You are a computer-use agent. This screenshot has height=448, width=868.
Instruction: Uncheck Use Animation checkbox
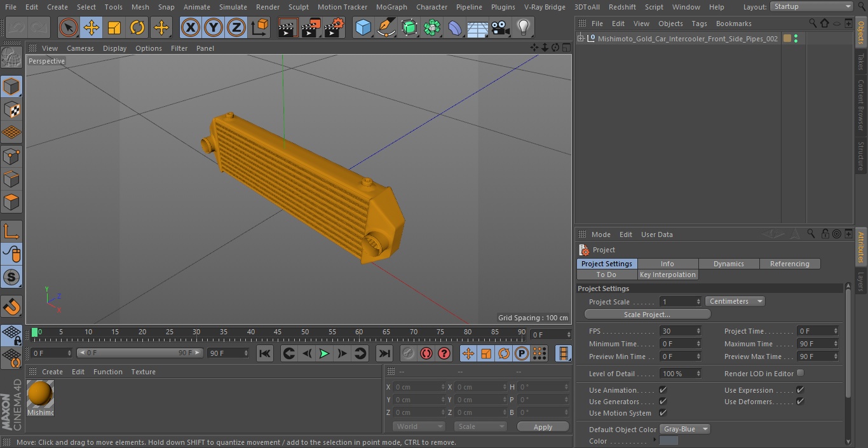663,390
